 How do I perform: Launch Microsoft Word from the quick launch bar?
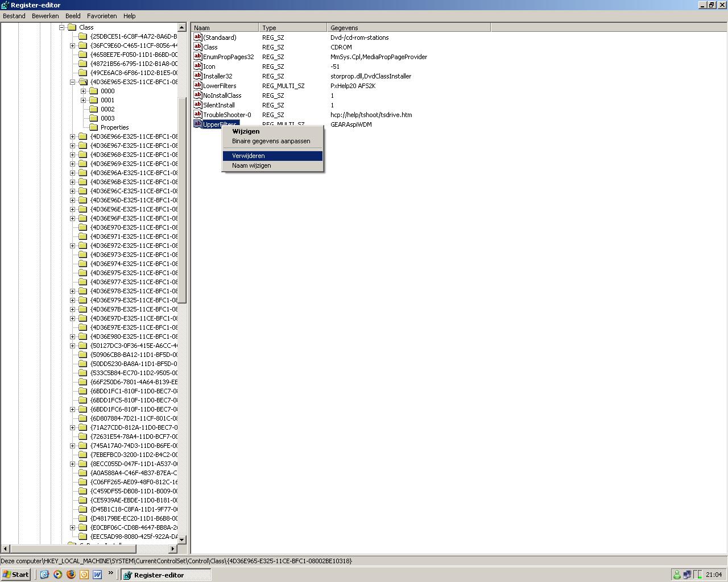(97, 575)
